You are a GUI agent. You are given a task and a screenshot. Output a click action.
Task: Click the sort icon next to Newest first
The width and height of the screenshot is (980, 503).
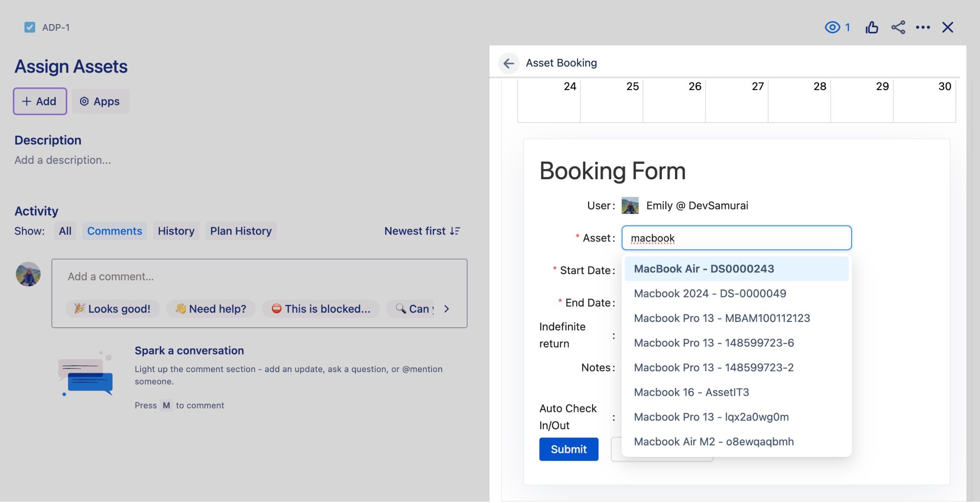[x=455, y=231]
